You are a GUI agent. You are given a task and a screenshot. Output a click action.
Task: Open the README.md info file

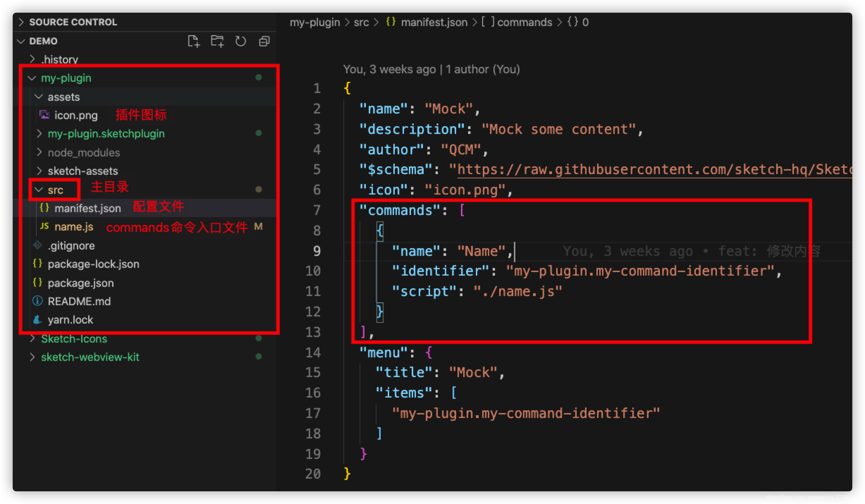(x=79, y=301)
